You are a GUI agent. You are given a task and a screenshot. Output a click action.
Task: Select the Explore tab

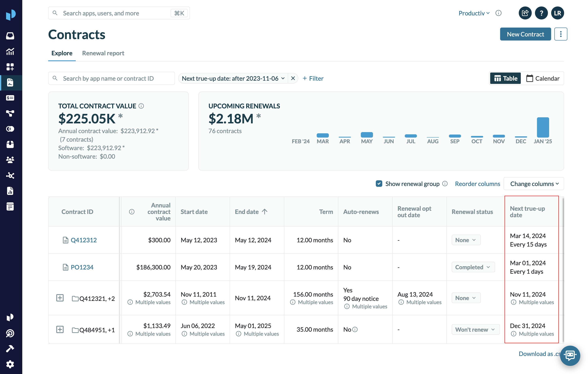pyautogui.click(x=62, y=53)
